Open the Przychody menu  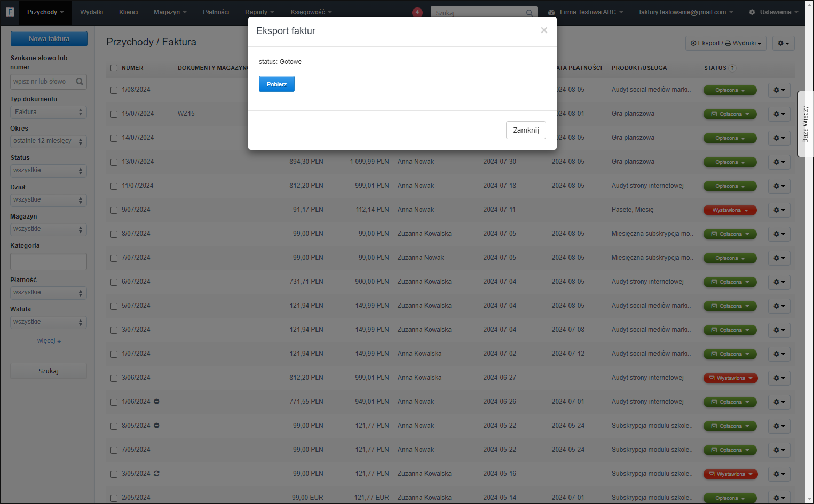coord(45,12)
